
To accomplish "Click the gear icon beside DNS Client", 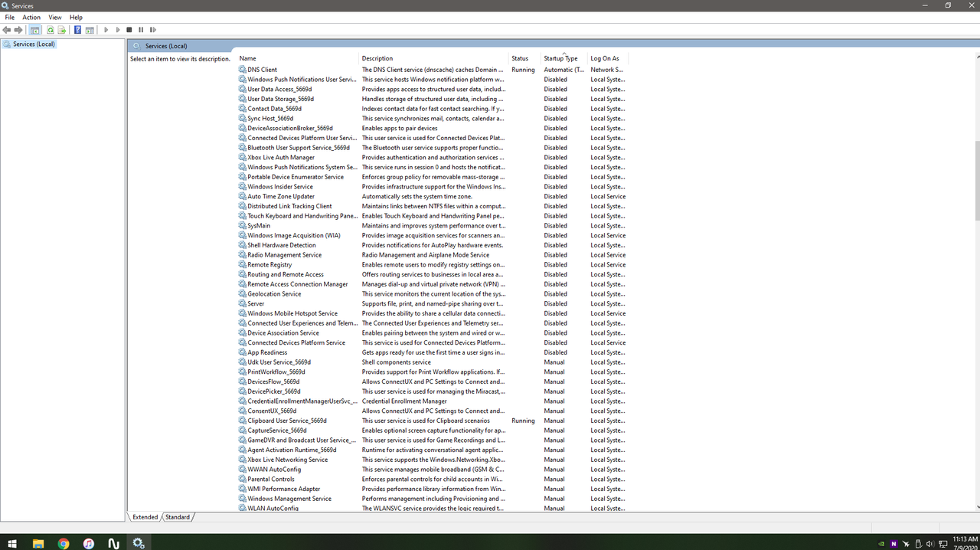I will (x=243, y=70).
